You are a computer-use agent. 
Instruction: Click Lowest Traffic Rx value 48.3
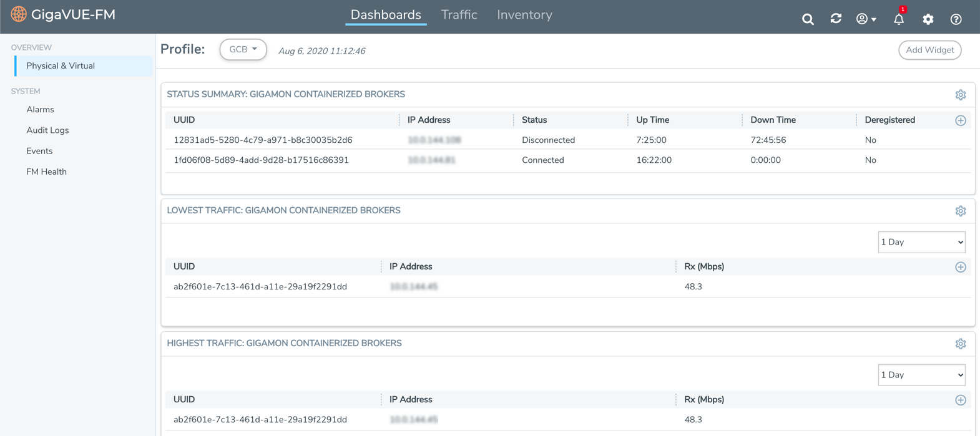(x=693, y=286)
